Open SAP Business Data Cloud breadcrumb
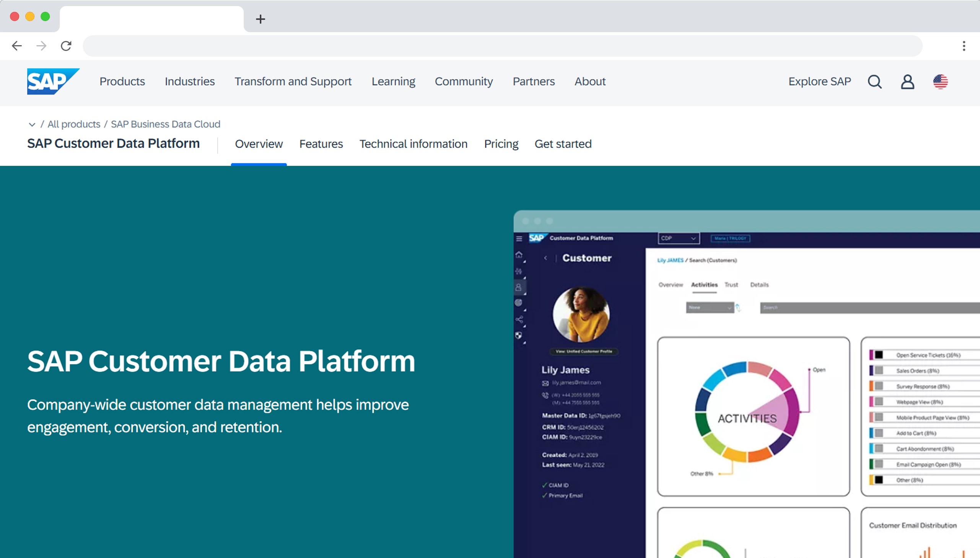Viewport: 980px width, 558px height. point(166,124)
